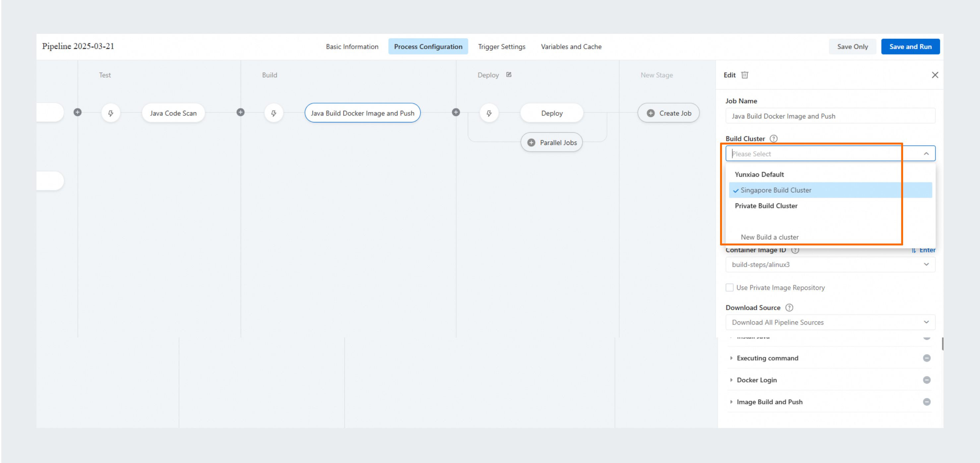Select the Deploy job node
This screenshot has height=463, width=980.
pyautogui.click(x=552, y=113)
